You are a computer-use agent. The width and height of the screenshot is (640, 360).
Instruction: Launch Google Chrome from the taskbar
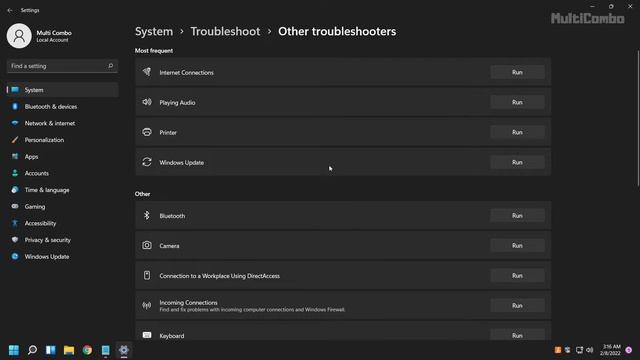point(87,350)
